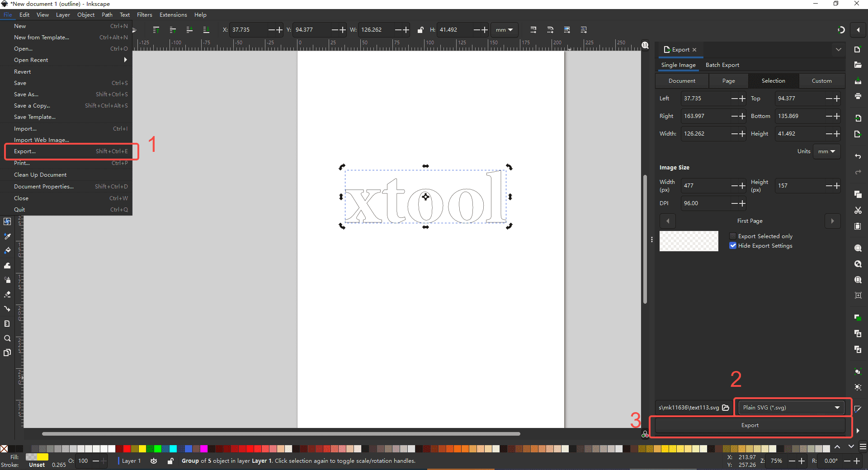Pick the magenta swatch in the palette
This screenshot has width=868, height=470.
click(204, 449)
